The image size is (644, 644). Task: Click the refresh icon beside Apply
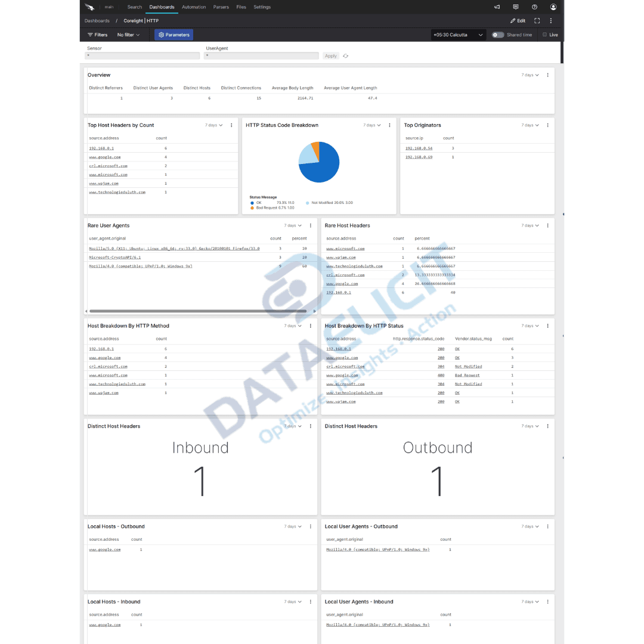tap(345, 55)
